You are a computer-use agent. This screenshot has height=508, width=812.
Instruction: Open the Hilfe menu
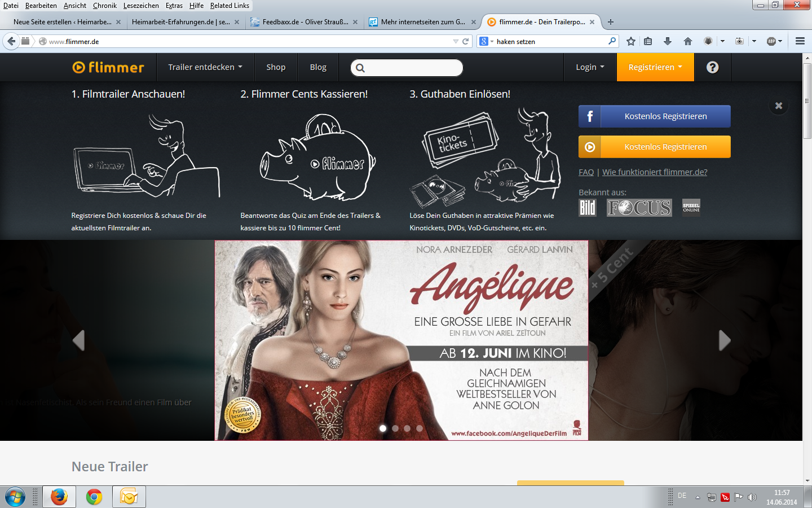[196, 6]
